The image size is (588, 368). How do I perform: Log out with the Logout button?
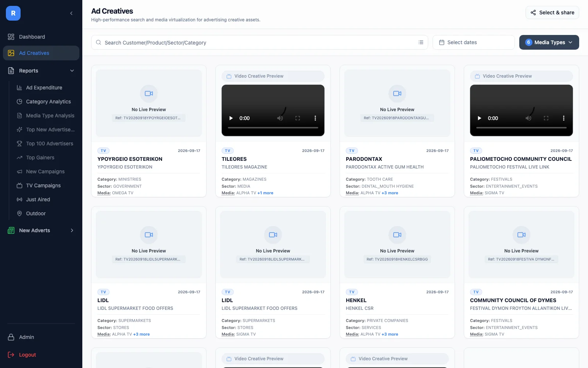41,355
